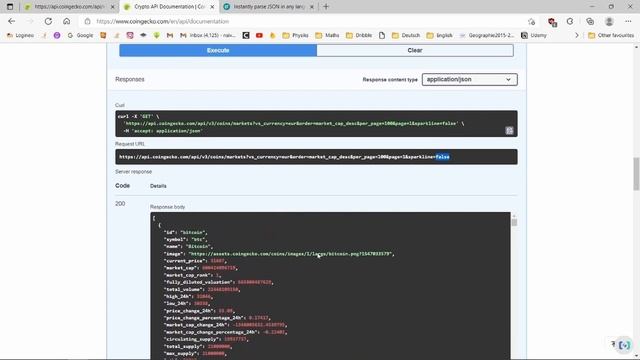Image resolution: width=640 pixels, height=360 pixels.
Task: Click the Details column header
Action: (158, 186)
